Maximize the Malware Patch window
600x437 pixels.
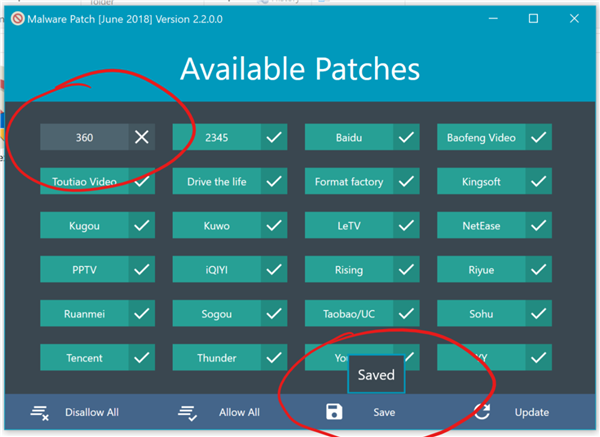tap(533, 18)
